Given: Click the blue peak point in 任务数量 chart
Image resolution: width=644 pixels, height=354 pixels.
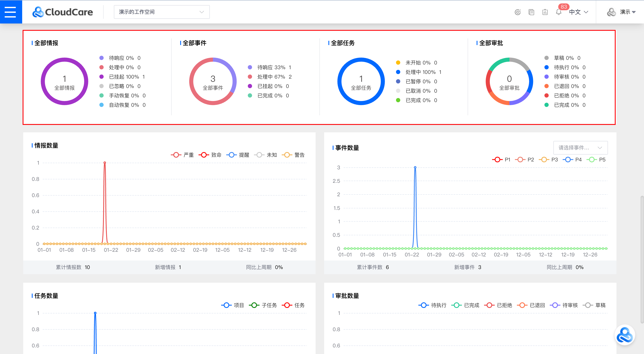Looking at the screenshot, I should click(x=95, y=313).
